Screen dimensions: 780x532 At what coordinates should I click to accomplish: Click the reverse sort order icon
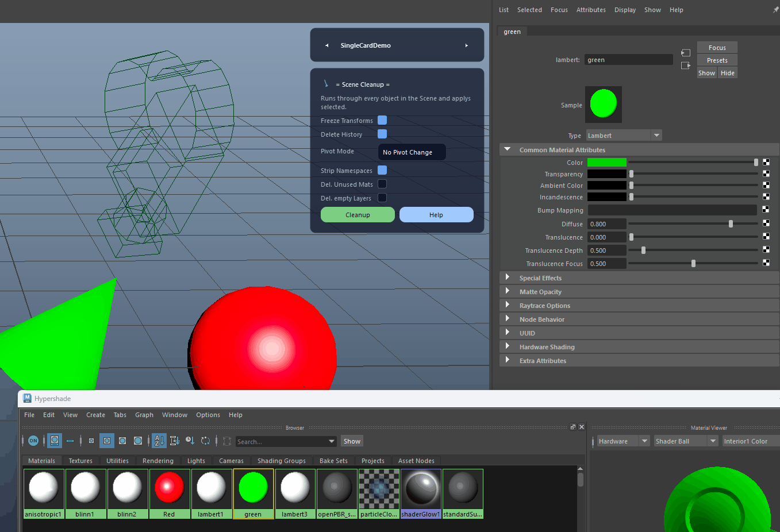click(206, 441)
